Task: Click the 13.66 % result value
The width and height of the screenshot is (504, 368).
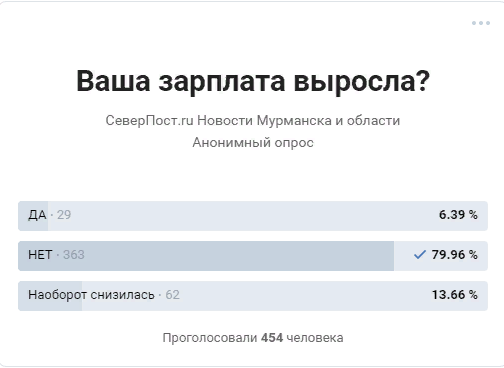Action: (x=455, y=295)
